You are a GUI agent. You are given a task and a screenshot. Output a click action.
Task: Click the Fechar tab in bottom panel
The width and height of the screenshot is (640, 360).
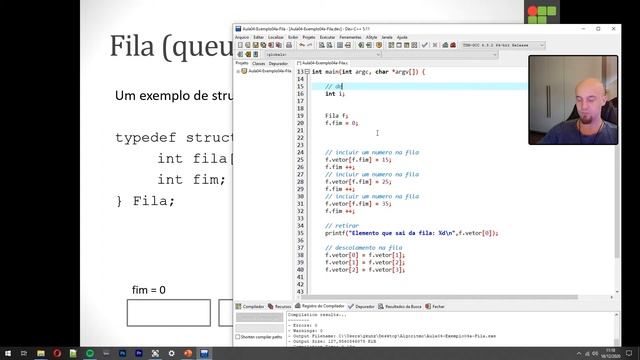point(435,306)
